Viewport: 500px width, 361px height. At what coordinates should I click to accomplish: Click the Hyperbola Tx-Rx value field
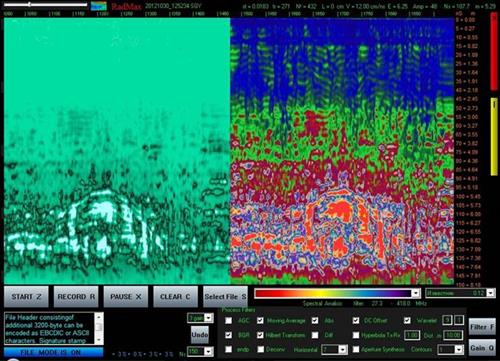pos(412,335)
